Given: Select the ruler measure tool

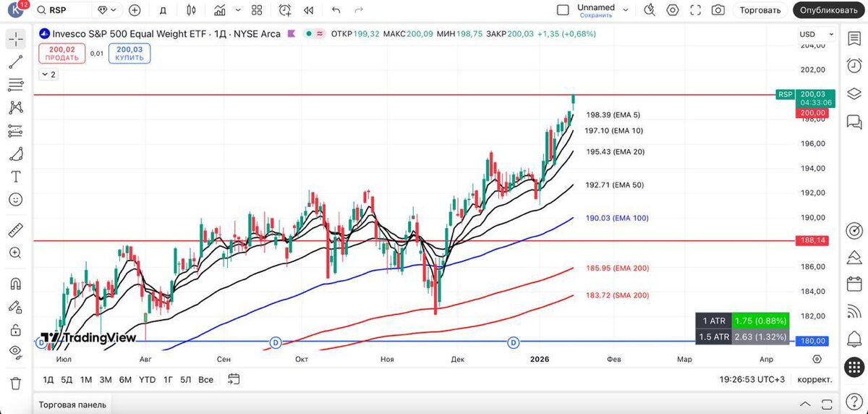Looking at the screenshot, I should 15,230.
